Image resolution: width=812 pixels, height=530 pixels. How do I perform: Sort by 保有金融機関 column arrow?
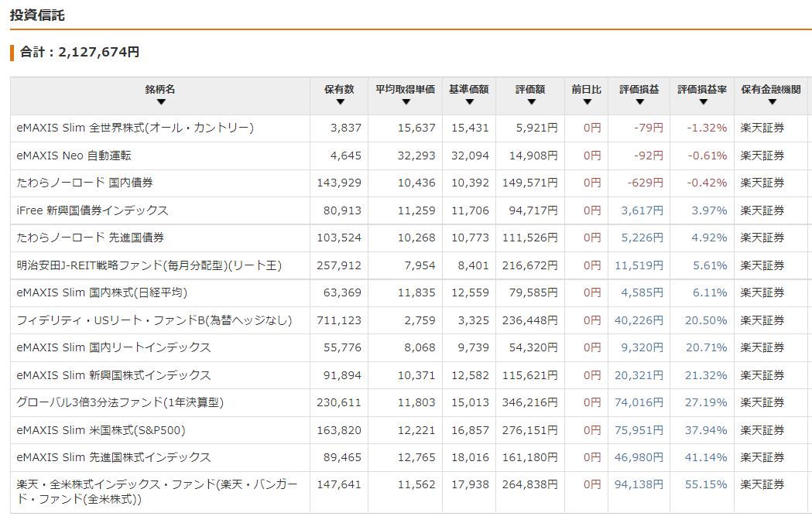pos(772,102)
